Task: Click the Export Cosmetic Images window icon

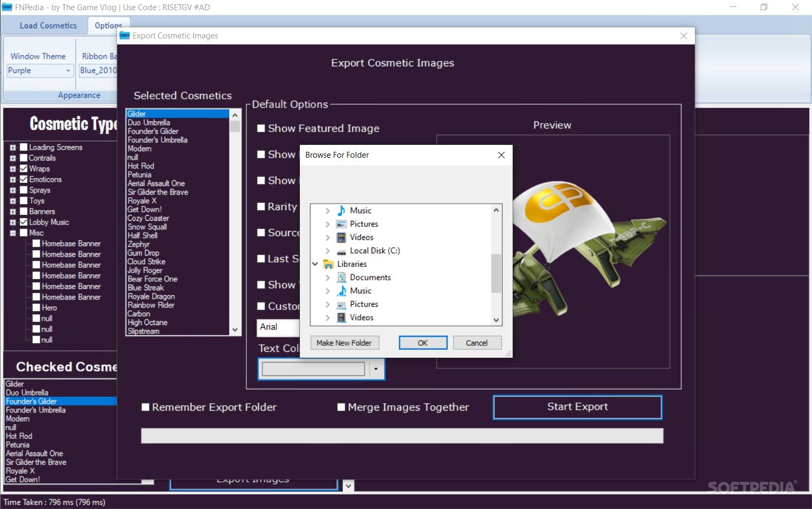Action: coord(125,35)
